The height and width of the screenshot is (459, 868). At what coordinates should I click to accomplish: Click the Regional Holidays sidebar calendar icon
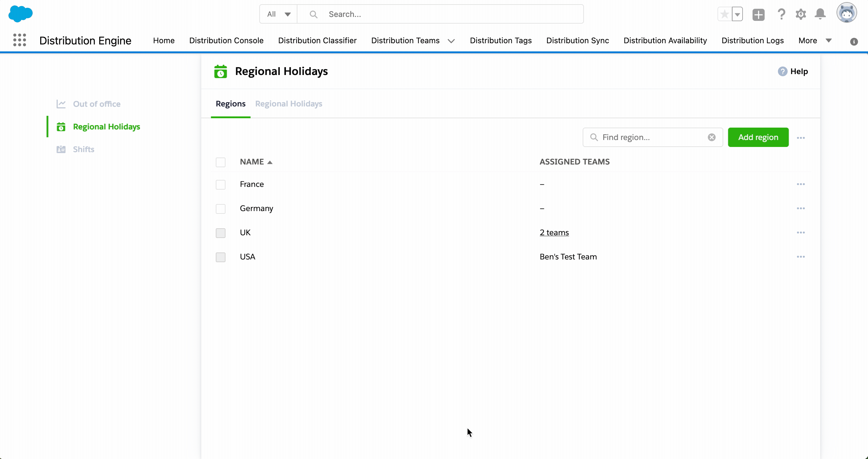[x=61, y=127]
